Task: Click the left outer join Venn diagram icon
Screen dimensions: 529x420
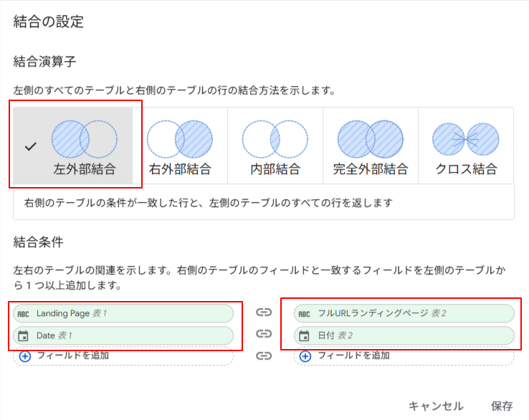Action: pos(85,139)
